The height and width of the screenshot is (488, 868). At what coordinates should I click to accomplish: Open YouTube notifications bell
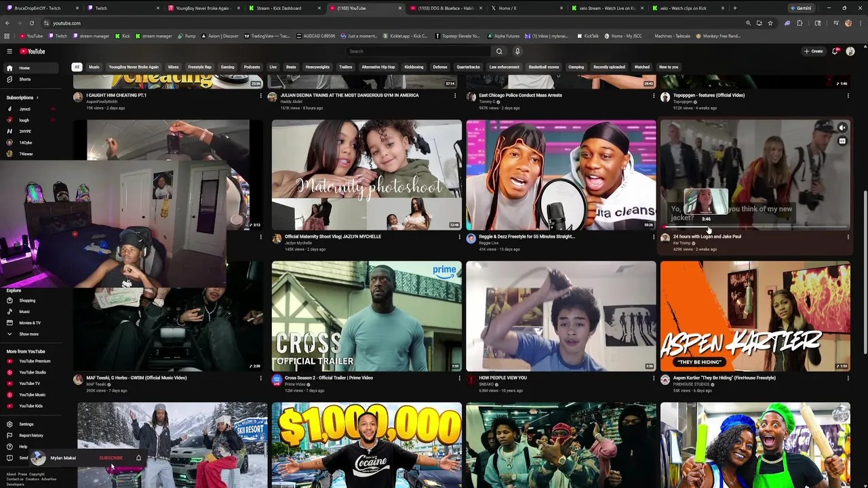[x=835, y=52]
